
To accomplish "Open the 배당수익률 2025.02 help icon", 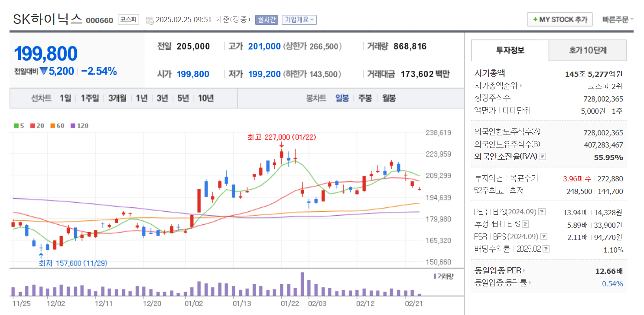I will (545, 249).
